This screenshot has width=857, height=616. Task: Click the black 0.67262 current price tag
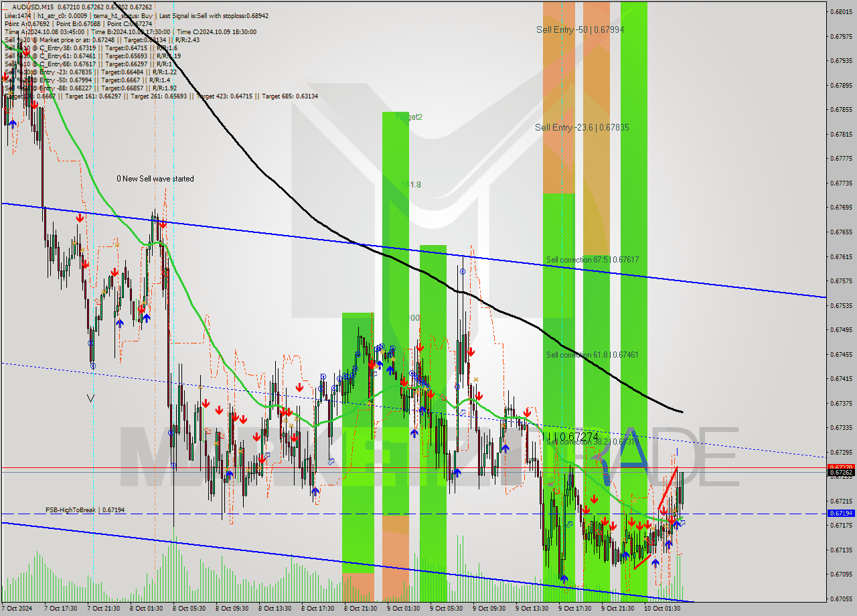click(841, 472)
